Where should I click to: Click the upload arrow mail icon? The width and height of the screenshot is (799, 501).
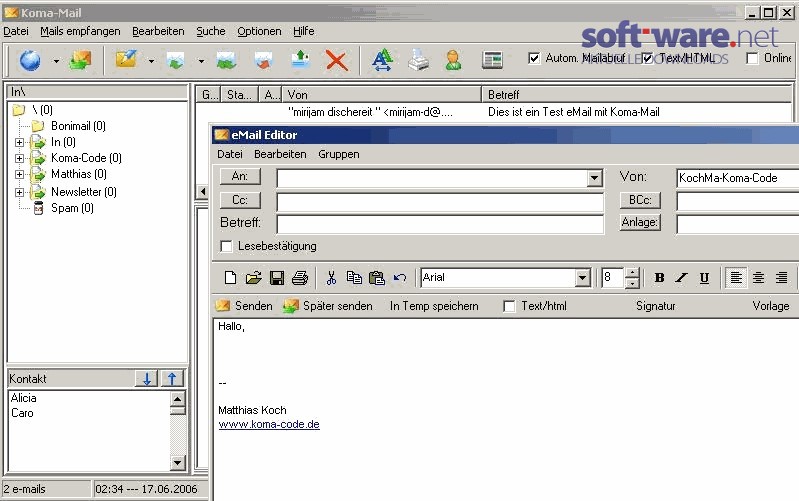(x=301, y=60)
